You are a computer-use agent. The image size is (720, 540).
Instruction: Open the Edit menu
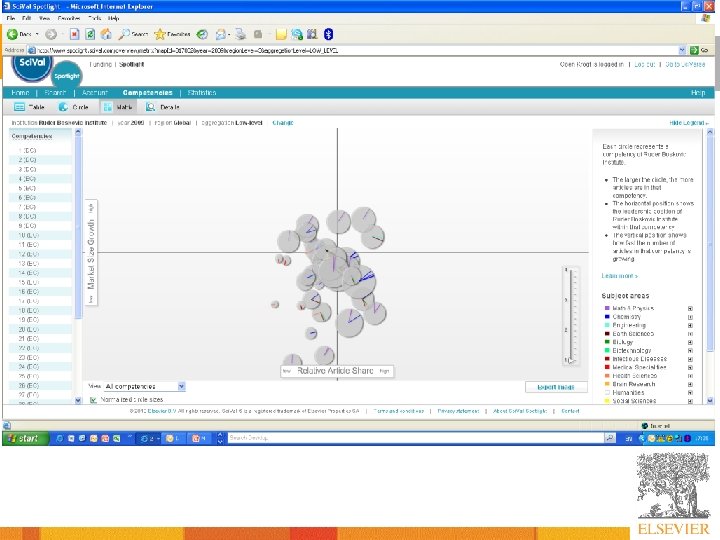coord(27,18)
